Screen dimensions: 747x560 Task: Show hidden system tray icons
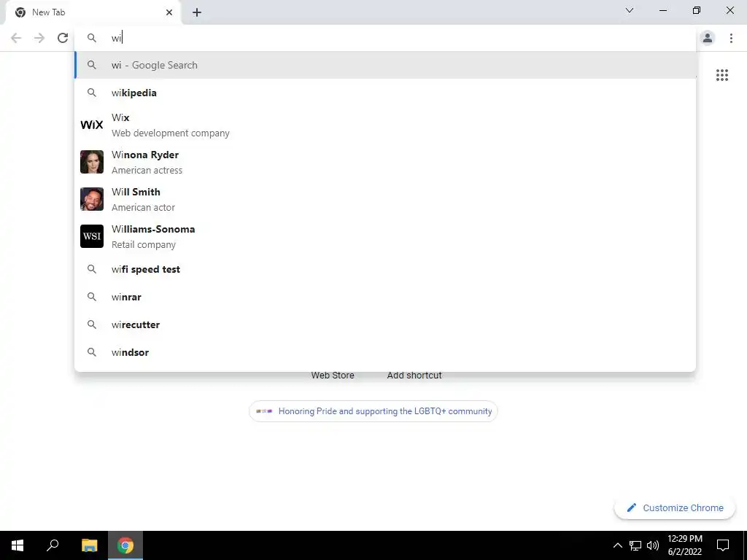[x=617, y=545]
